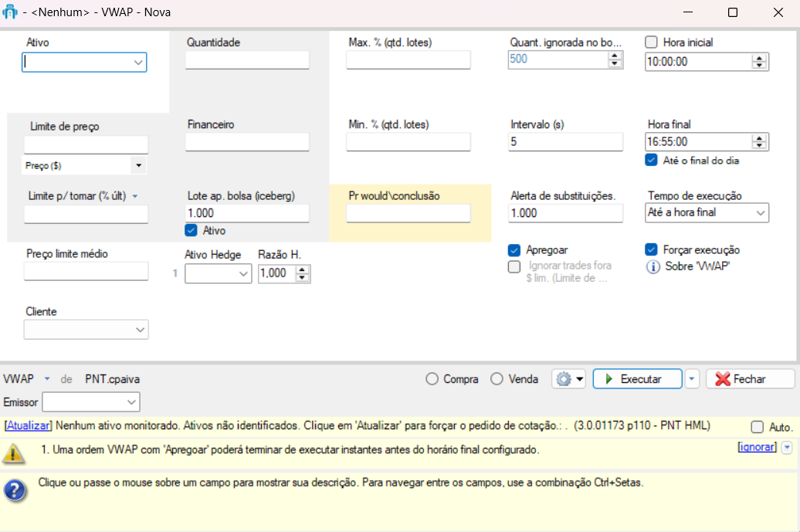Click the blue question mark help icon
The width and height of the screenshot is (800, 532).
pos(13,490)
